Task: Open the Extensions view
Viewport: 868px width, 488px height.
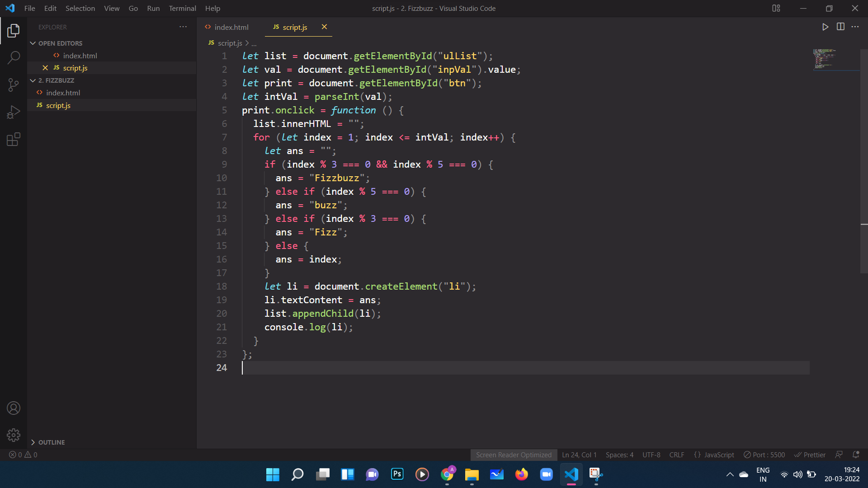Action: [14, 139]
